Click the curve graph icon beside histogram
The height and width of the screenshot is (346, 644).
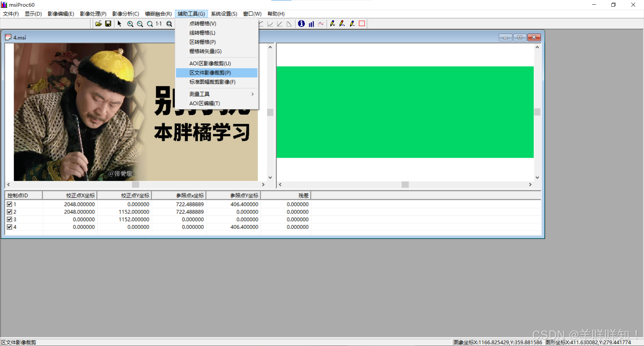(321, 24)
